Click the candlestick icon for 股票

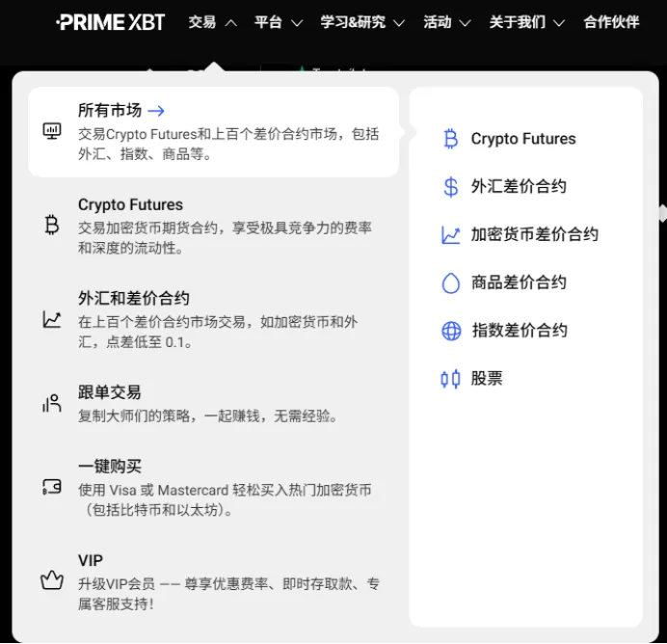click(450, 379)
